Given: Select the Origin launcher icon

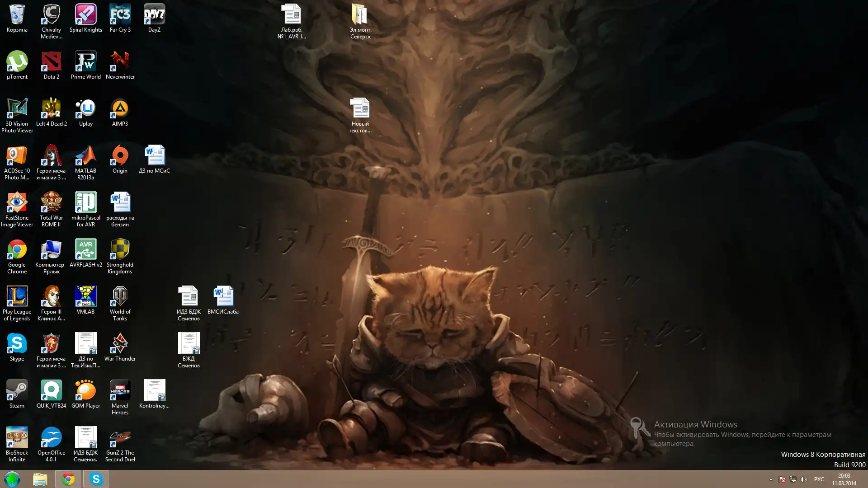Looking at the screenshot, I should (x=120, y=156).
